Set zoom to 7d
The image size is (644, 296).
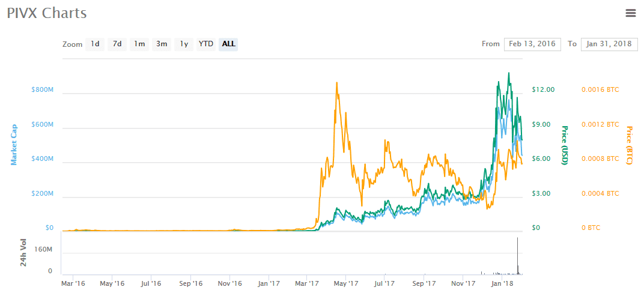point(117,44)
